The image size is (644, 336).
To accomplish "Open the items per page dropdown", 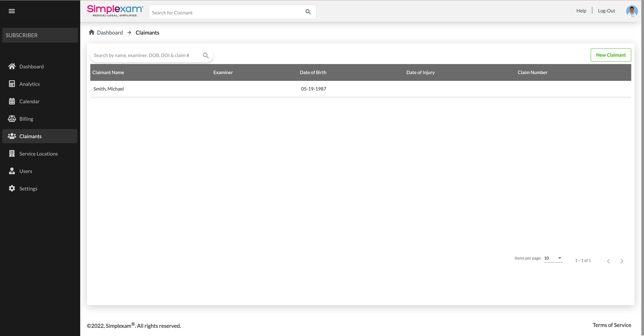I will (553, 258).
